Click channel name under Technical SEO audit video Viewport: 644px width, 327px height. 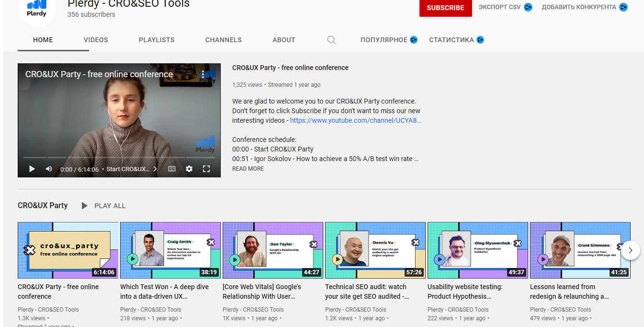coord(356,310)
